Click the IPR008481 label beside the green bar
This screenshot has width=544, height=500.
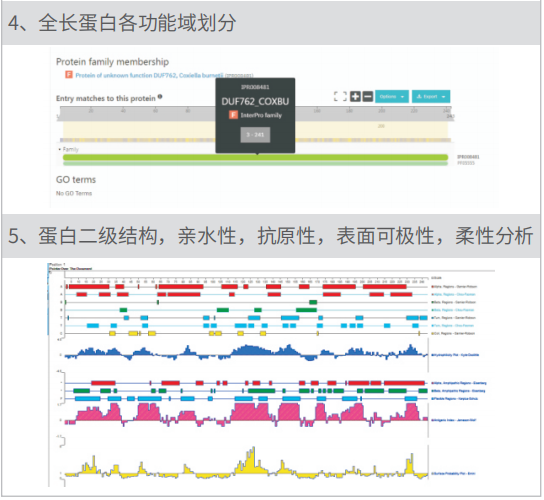(468, 157)
